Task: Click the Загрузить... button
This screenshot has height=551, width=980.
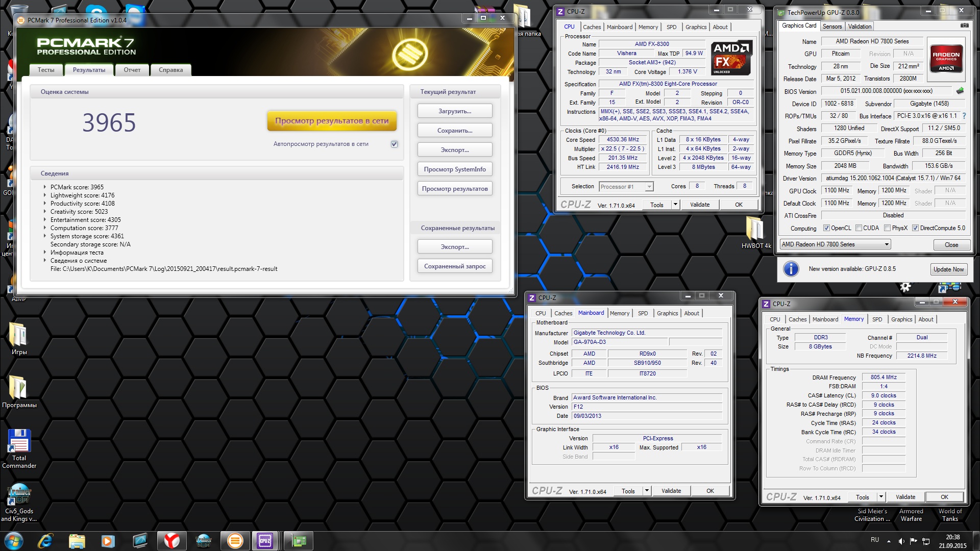Action: tap(455, 111)
